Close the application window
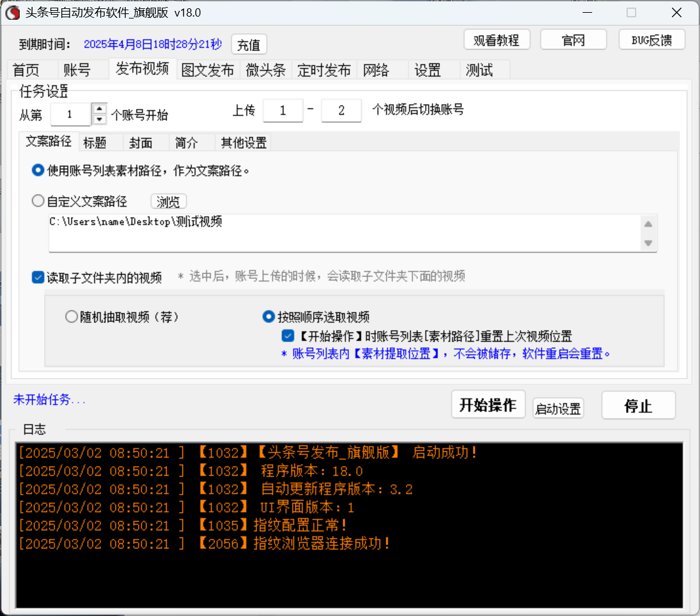This screenshot has height=616, width=700. click(676, 13)
